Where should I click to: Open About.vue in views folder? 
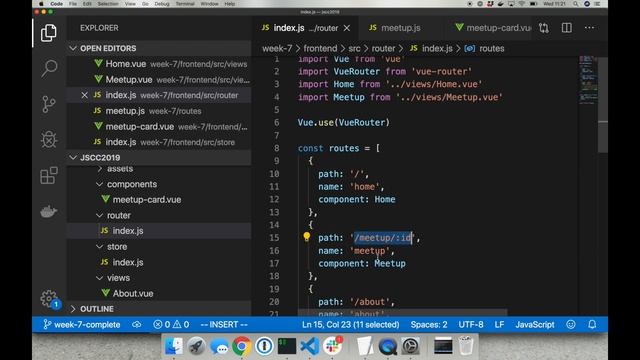pyautogui.click(x=159, y=293)
